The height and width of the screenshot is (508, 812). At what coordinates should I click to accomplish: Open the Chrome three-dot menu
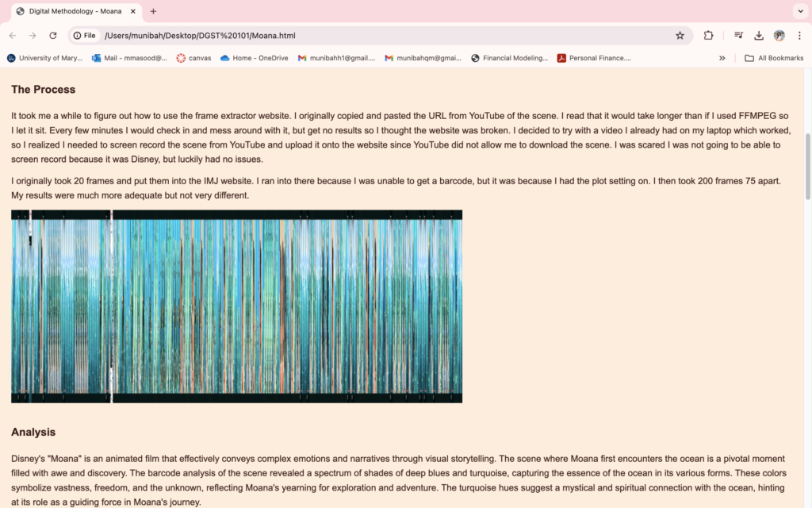point(799,36)
